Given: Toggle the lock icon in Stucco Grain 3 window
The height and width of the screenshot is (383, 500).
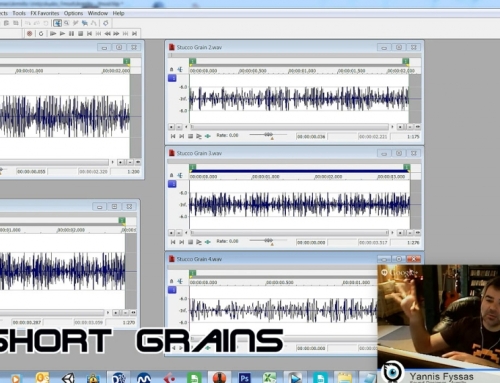Looking at the screenshot, I should point(172,175).
